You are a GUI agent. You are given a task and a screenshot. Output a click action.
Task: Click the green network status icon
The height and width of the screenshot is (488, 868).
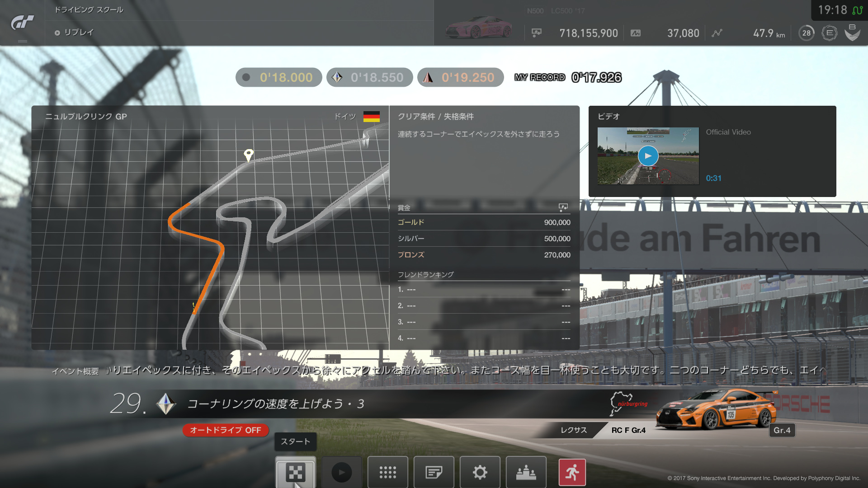[857, 10]
